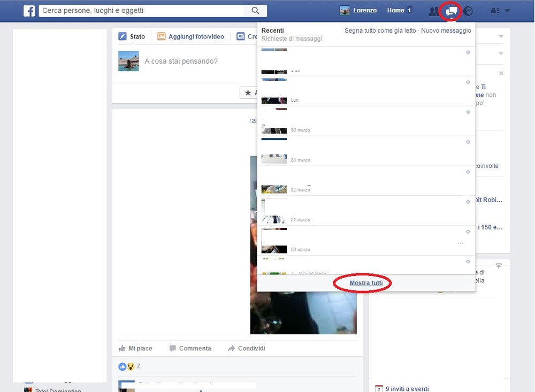535x392 pixels.
Task: Click Segna tutto come già letto
Action: pyautogui.click(x=380, y=30)
